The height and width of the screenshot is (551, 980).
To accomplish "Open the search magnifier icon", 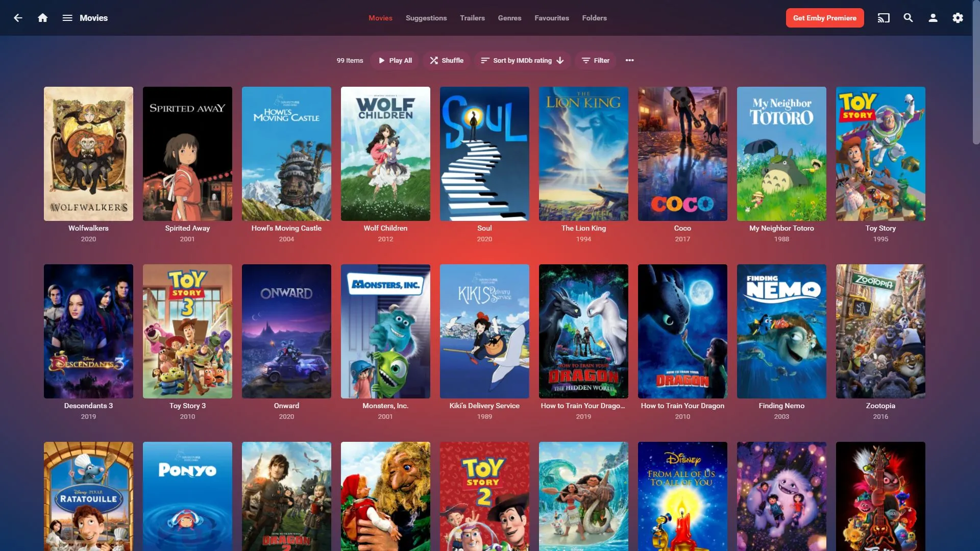I will tap(908, 18).
